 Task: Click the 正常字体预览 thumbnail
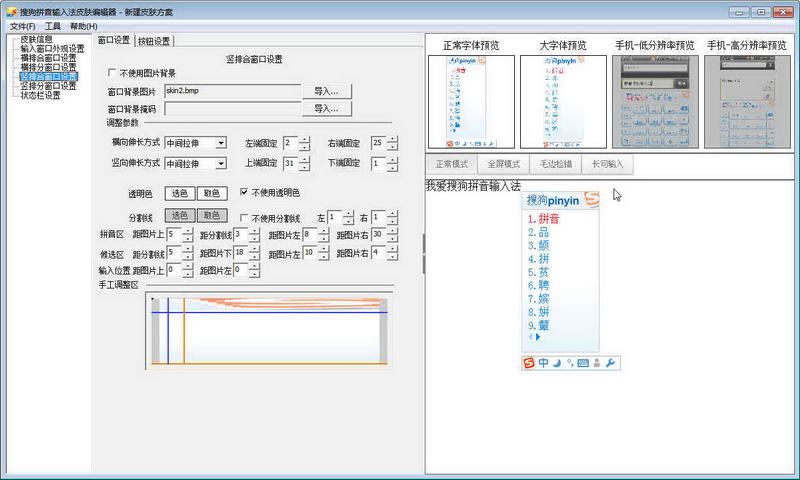(x=471, y=102)
